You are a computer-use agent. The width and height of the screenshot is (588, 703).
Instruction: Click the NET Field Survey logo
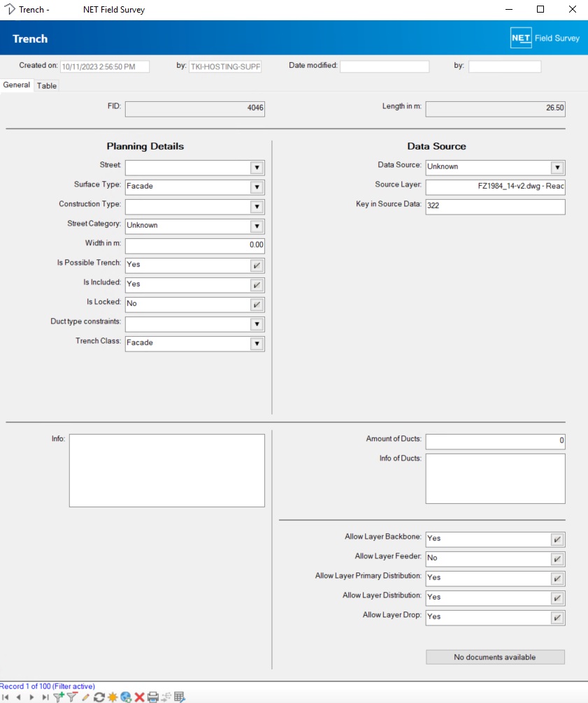[x=545, y=38]
